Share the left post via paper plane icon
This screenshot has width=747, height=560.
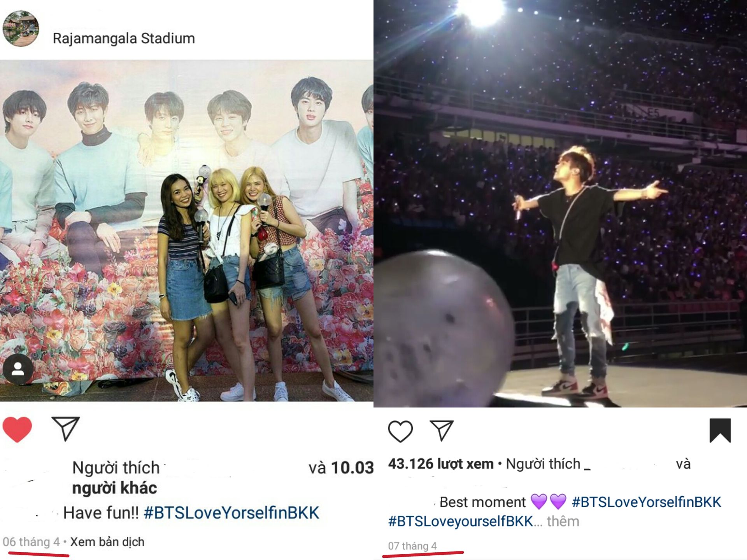click(x=65, y=429)
